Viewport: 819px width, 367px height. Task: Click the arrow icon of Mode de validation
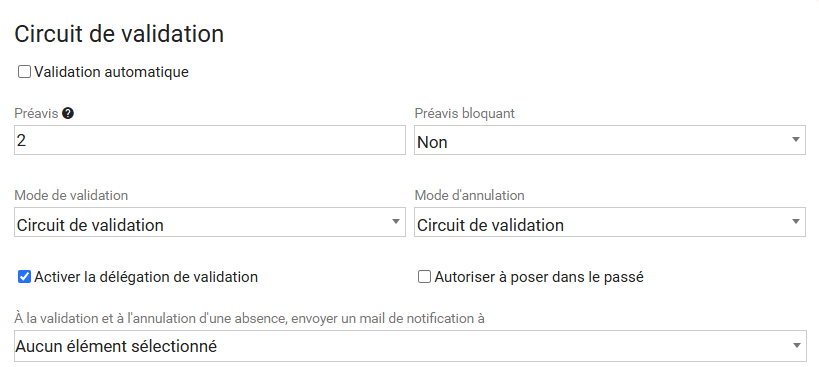point(395,221)
